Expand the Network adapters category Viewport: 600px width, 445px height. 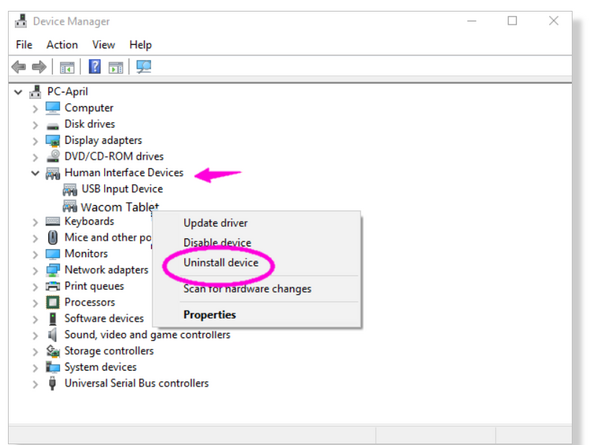[x=35, y=271]
